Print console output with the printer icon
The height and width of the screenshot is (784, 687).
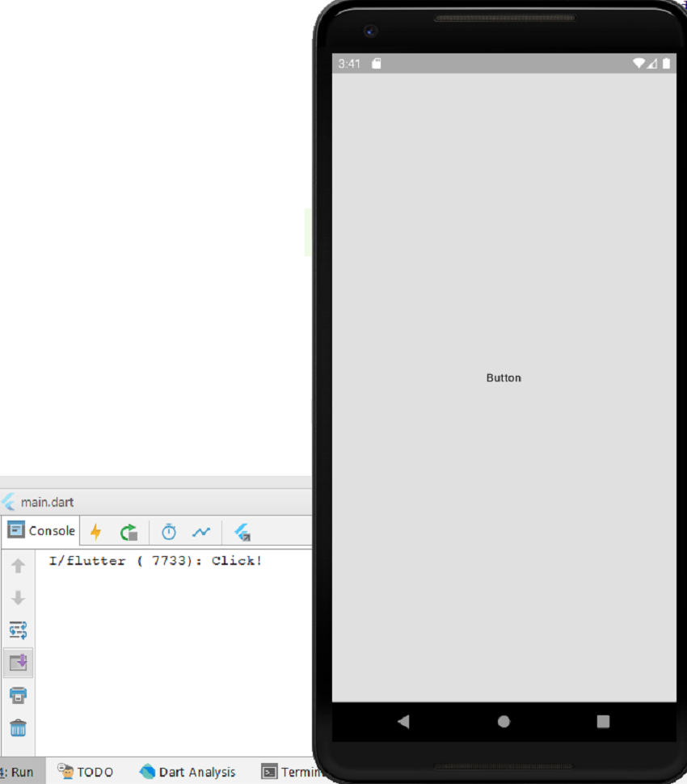pos(19,695)
